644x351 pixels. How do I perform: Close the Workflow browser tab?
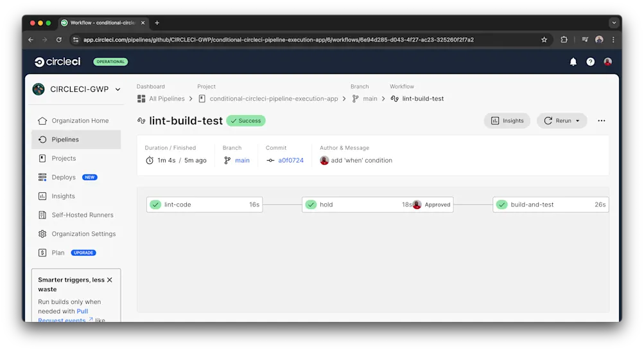[x=143, y=23]
